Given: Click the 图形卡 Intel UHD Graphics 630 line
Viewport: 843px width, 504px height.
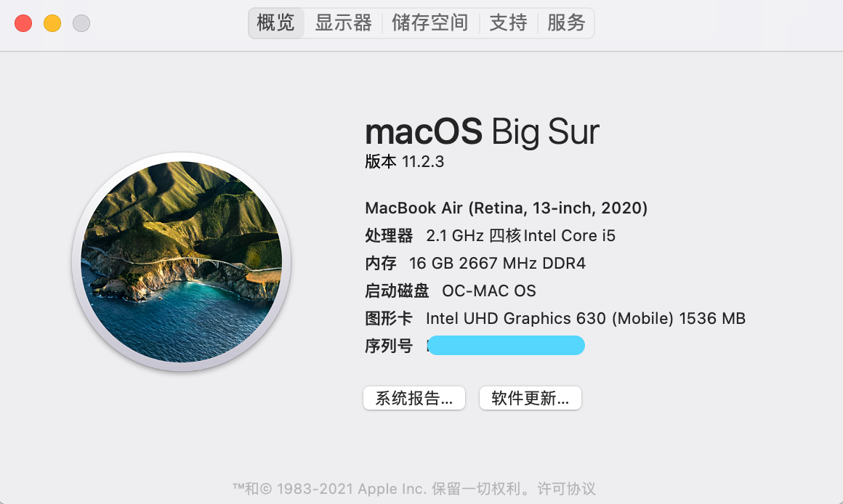Looking at the screenshot, I should pyautogui.click(x=555, y=318).
